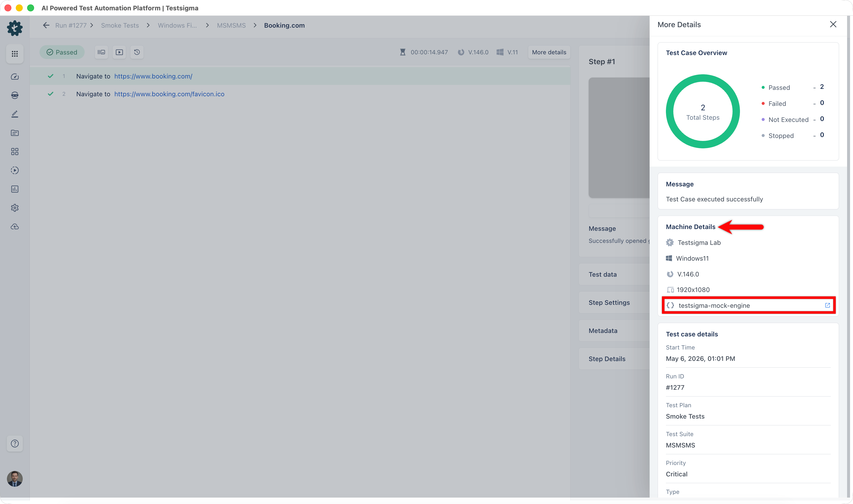Open the cloud upload icon in sidebar
Viewport: 853px width, 504px height.
coord(15,227)
